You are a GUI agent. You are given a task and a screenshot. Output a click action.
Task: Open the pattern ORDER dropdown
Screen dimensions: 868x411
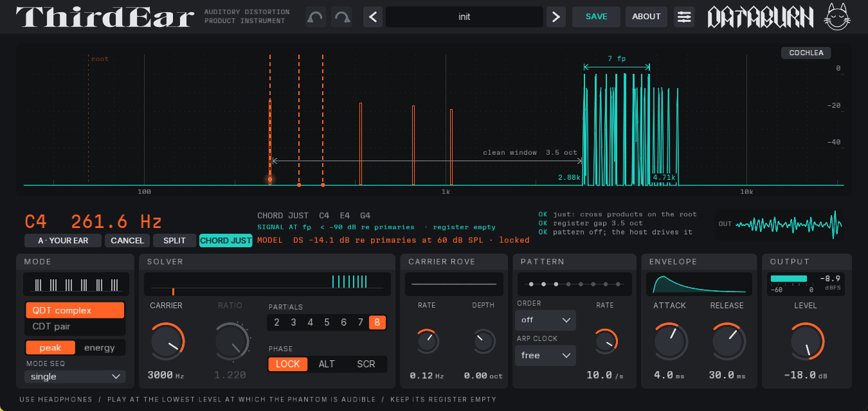point(545,320)
